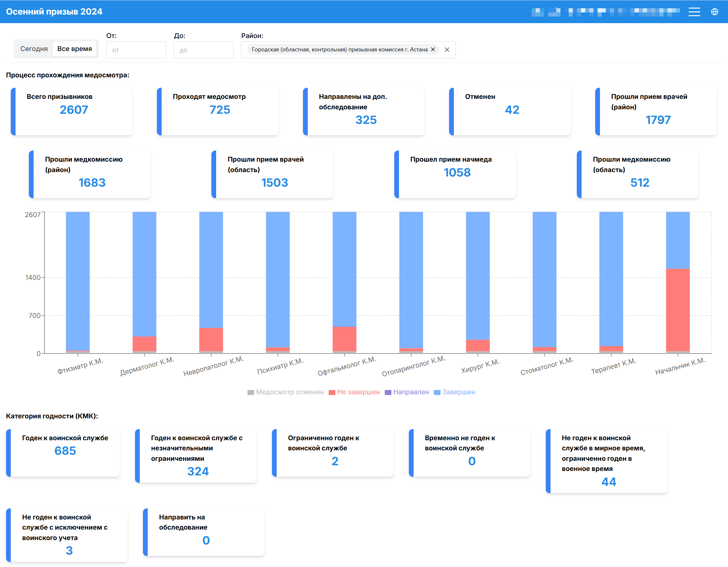Click the Офтальмолог К.М. chart bar

click(x=344, y=267)
